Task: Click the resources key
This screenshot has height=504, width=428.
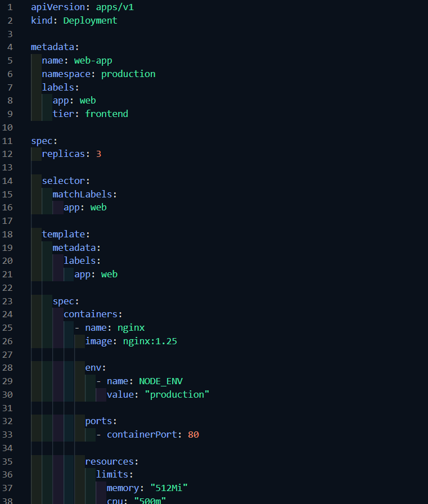Action: pyautogui.click(x=109, y=462)
